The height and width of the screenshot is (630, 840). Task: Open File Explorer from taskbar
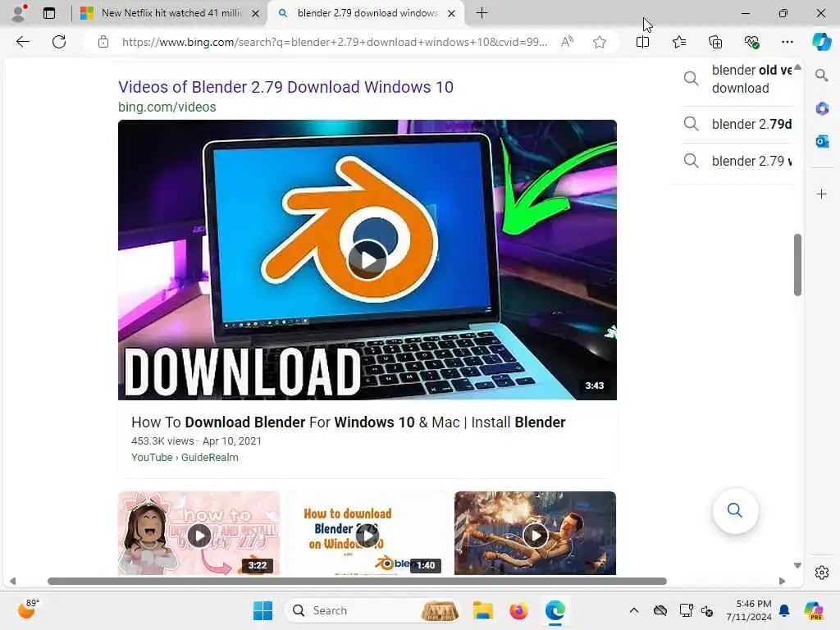coord(482,610)
